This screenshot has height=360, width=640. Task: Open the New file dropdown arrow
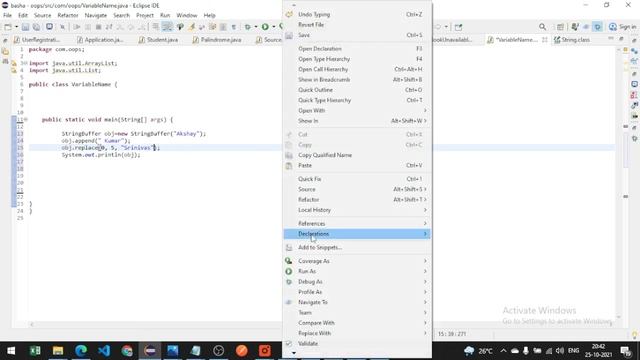16,27
